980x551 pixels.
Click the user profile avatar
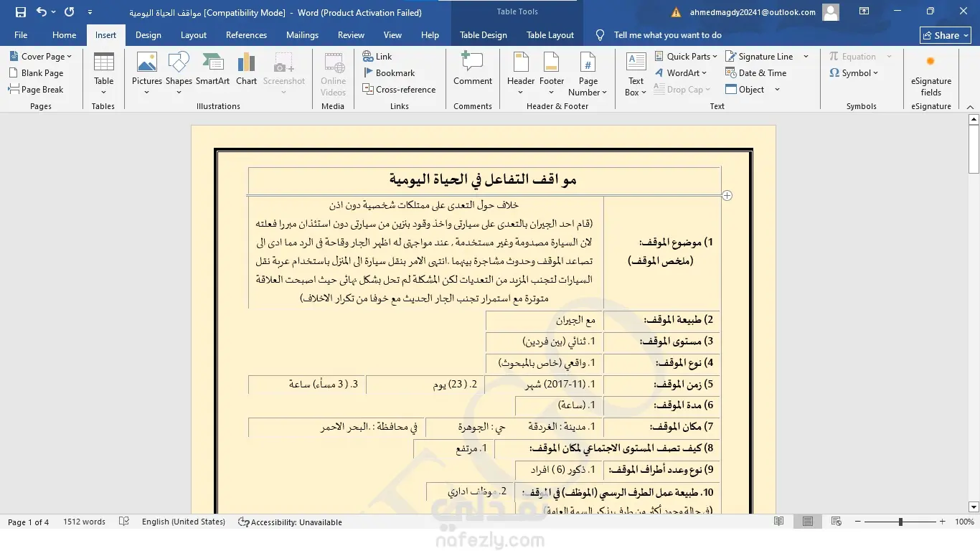point(831,12)
